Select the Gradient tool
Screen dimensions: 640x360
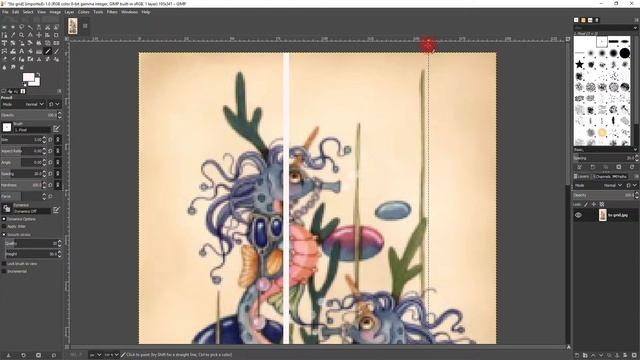pyautogui.click(x=39, y=51)
